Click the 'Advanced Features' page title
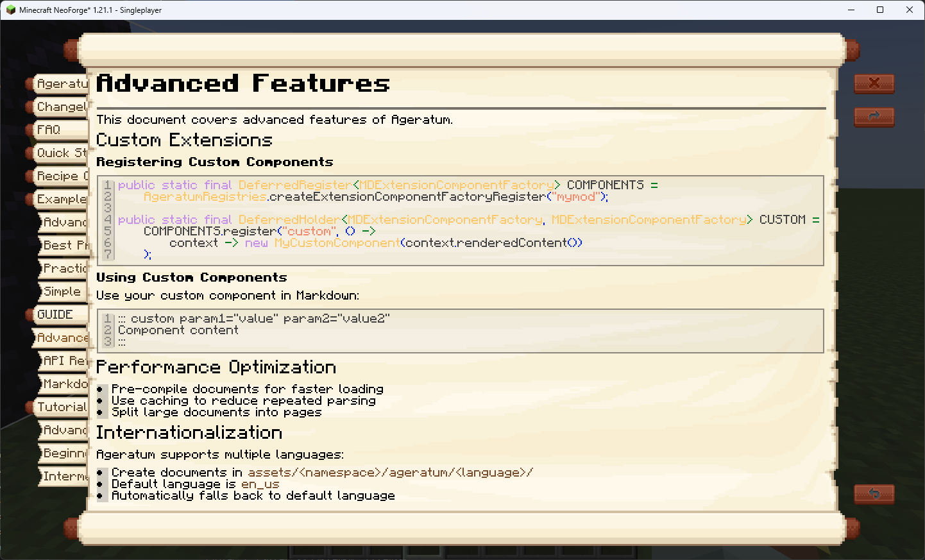Image resolution: width=925 pixels, height=560 pixels. tap(243, 83)
